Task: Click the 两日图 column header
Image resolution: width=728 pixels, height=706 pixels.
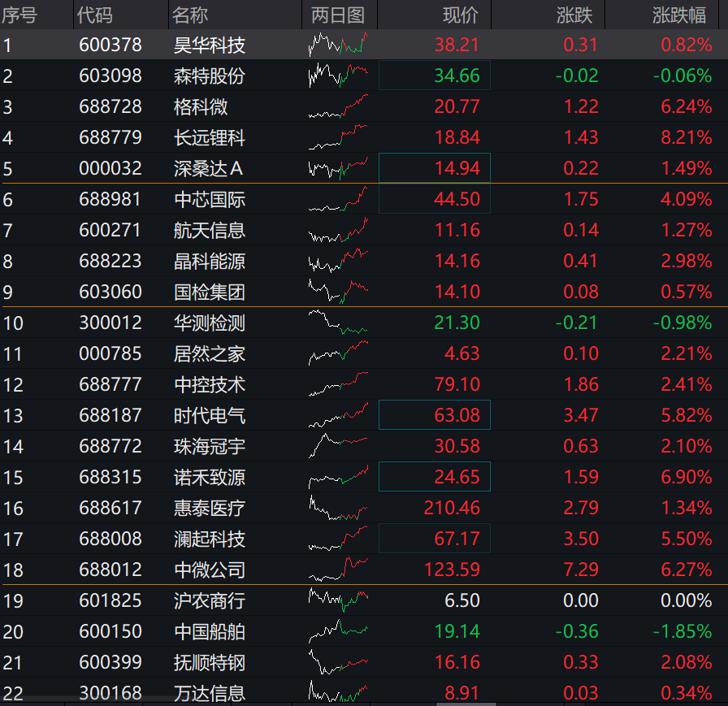Action: coord(338,15)
